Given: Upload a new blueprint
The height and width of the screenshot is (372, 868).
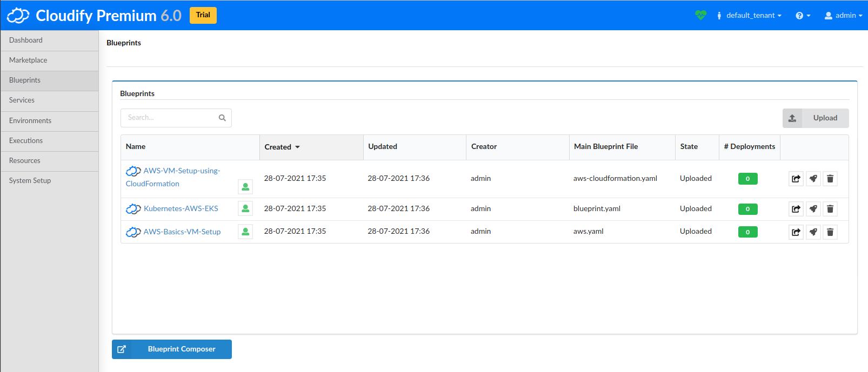Looking at the screenshot, I should coord(816,118).
